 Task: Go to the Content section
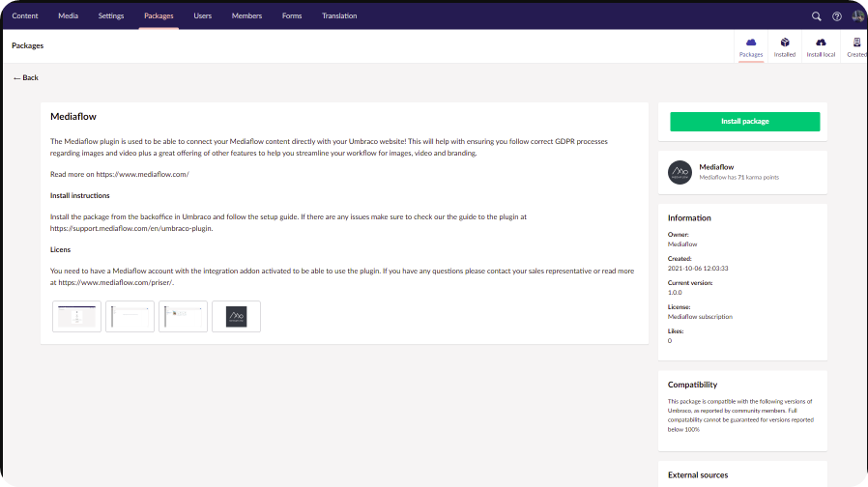25,16
